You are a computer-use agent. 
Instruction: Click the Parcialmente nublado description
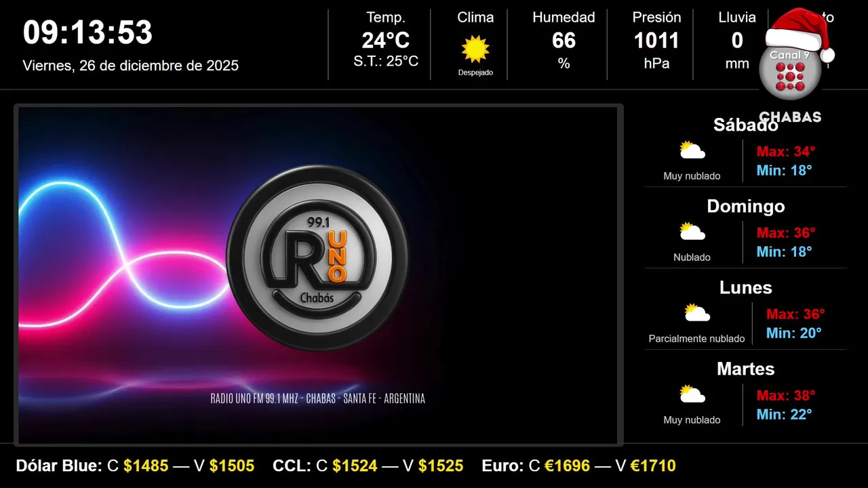pos(696,339)
